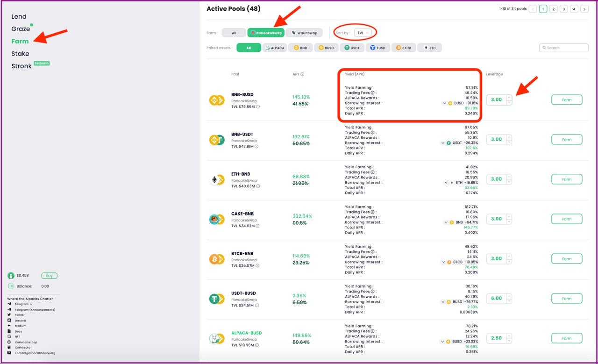Filter farms by All

pos(234,33)
